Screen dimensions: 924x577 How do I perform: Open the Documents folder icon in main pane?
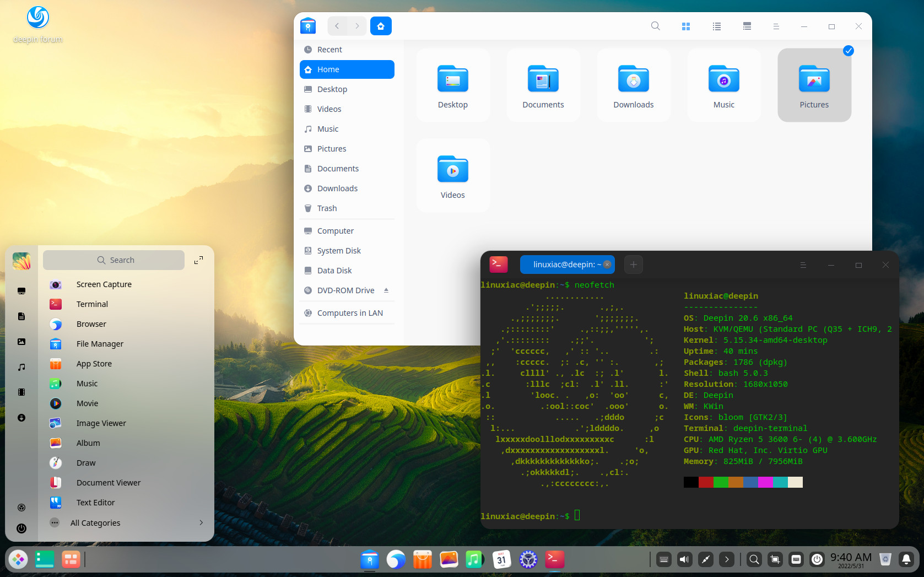[543, 85]
